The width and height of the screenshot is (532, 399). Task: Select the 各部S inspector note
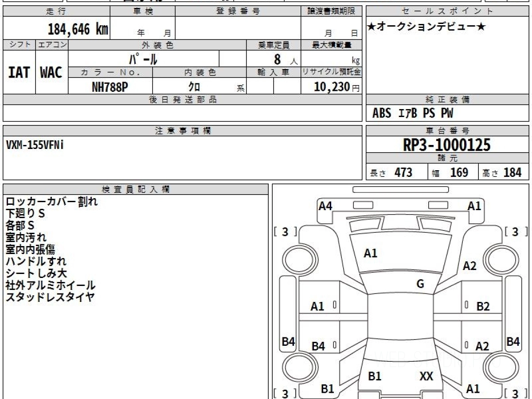tap(20, 226)
